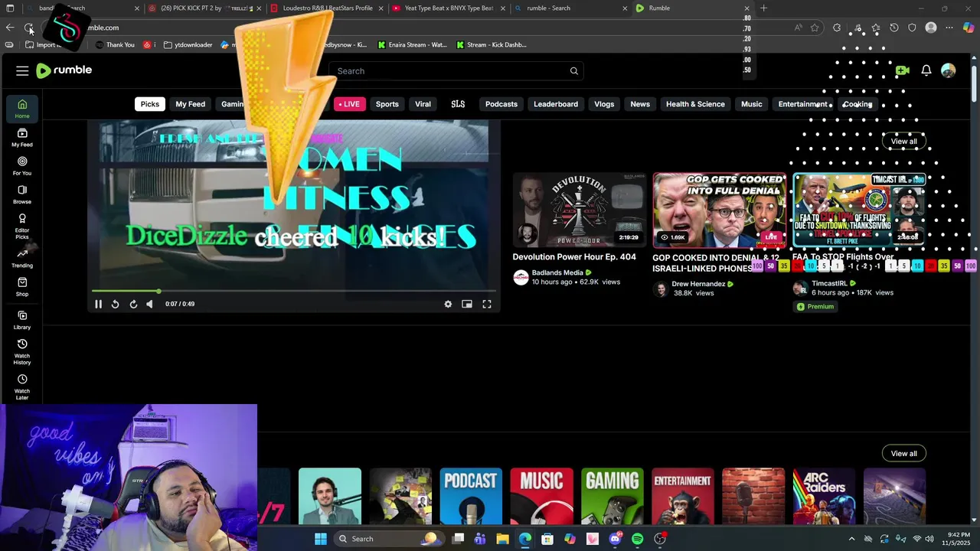Open a new browser tab
The width and height of the screenshot is (980, 551).
(x=763, y=8)
